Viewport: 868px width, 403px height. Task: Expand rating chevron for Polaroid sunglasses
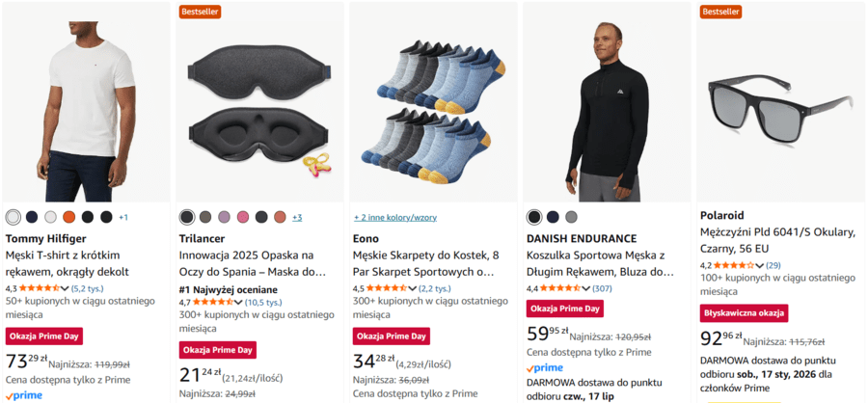759,266
